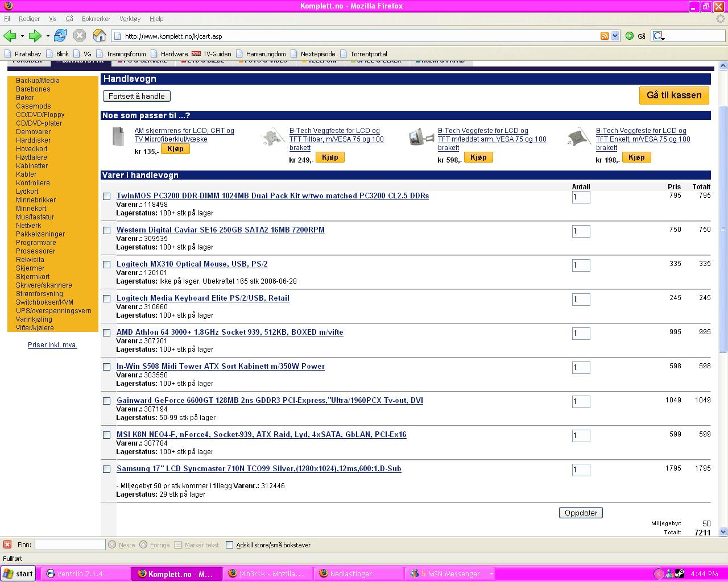Image resolution: width=728 pixels, height=582 pixels.
Task: Open the Blink bookmark
Action: [x=57, y=54]
